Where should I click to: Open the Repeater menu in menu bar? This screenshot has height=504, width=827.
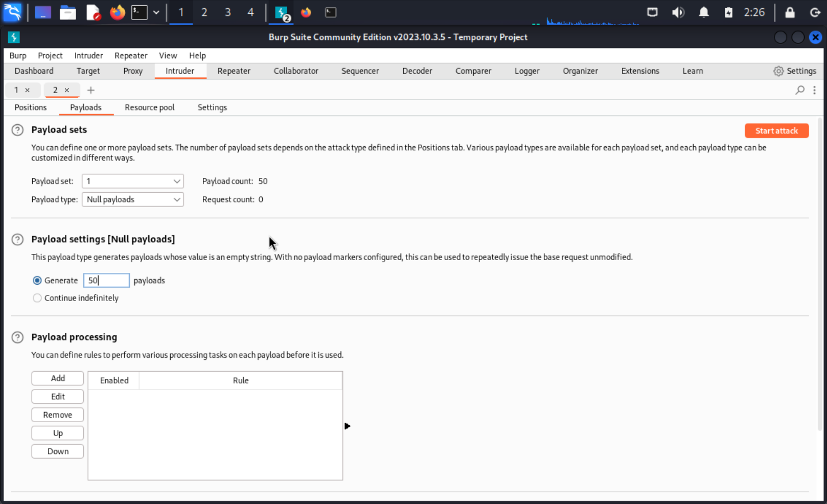[131, 56]
